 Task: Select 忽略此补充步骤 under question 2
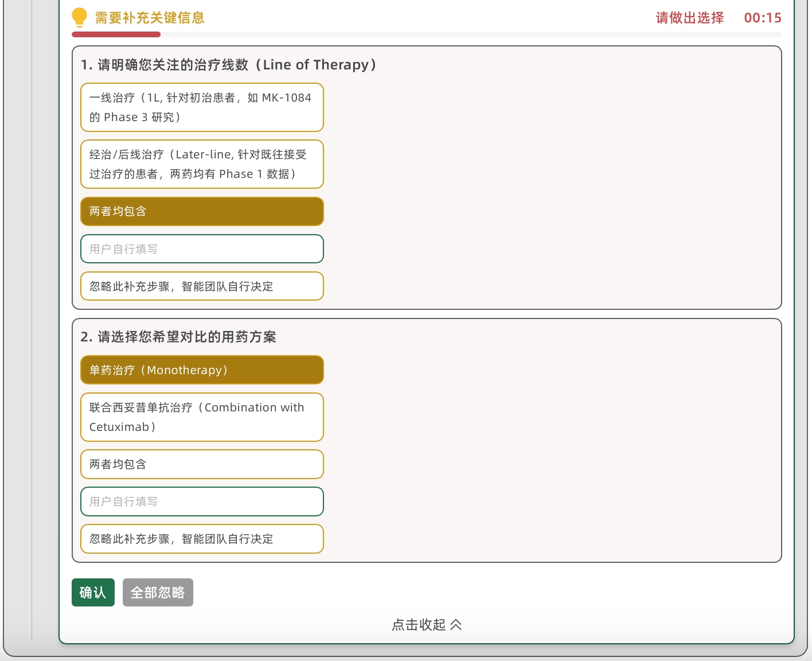202,539
